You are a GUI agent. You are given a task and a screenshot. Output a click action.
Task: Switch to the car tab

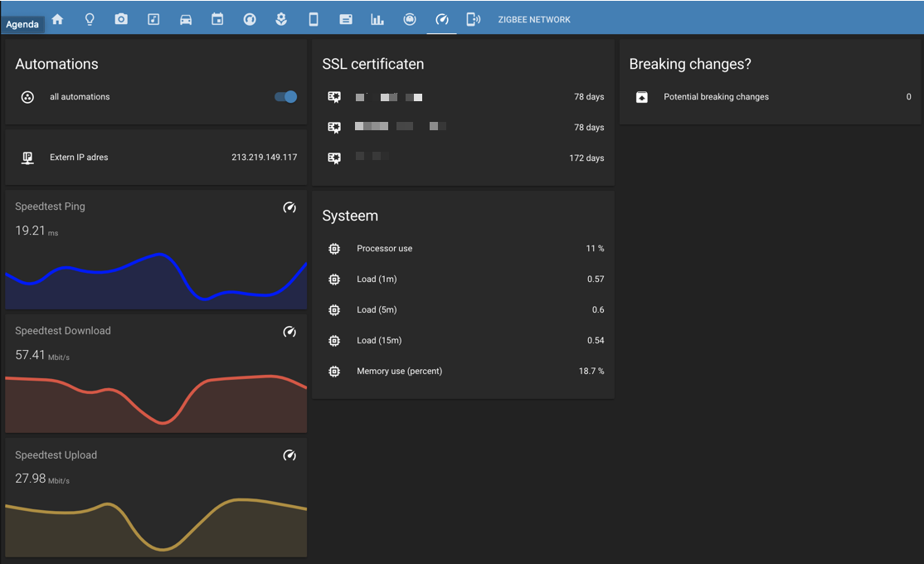[186, 19]
